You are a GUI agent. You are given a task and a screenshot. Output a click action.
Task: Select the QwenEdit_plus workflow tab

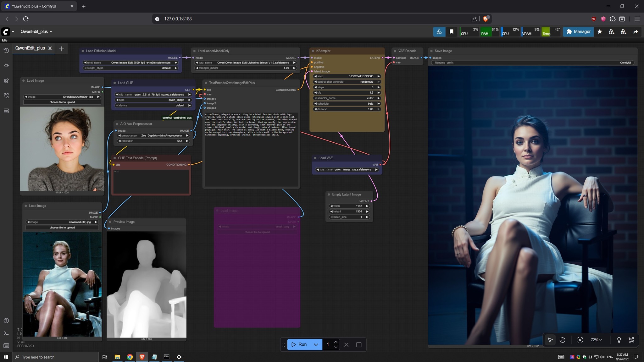click(x=30, y=48)
